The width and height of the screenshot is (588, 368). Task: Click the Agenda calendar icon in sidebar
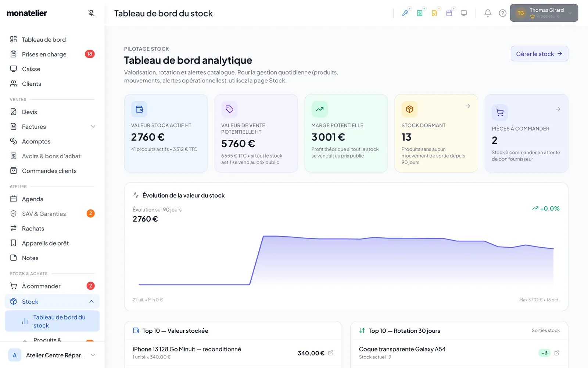[x=14, y=199]
